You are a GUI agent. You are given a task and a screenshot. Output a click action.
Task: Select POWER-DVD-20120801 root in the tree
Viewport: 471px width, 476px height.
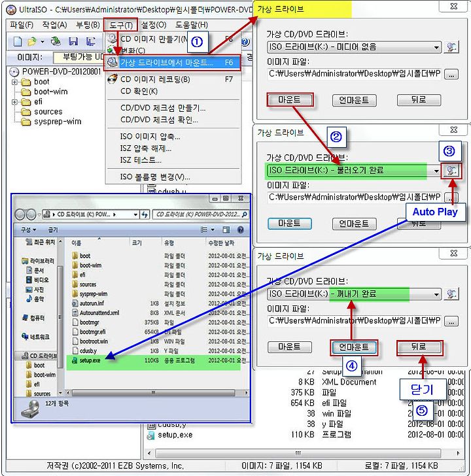[61, 72]
